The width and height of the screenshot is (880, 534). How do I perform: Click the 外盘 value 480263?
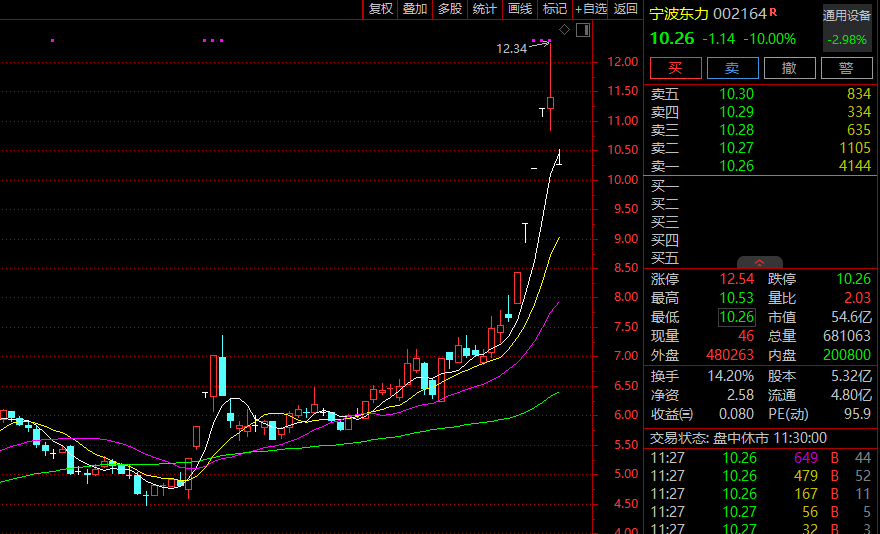tap(730, 355)
